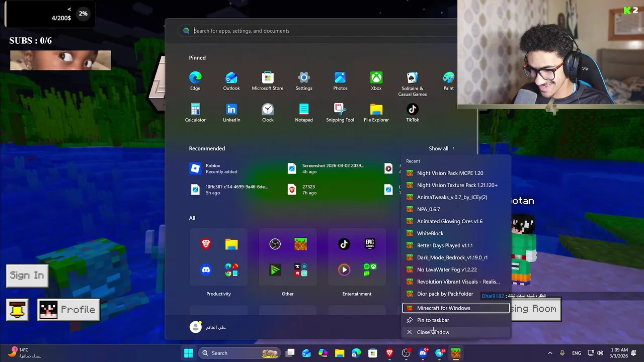Open the pinned Paint app
The width and height of the screenshot is (644, 362).
448,81
